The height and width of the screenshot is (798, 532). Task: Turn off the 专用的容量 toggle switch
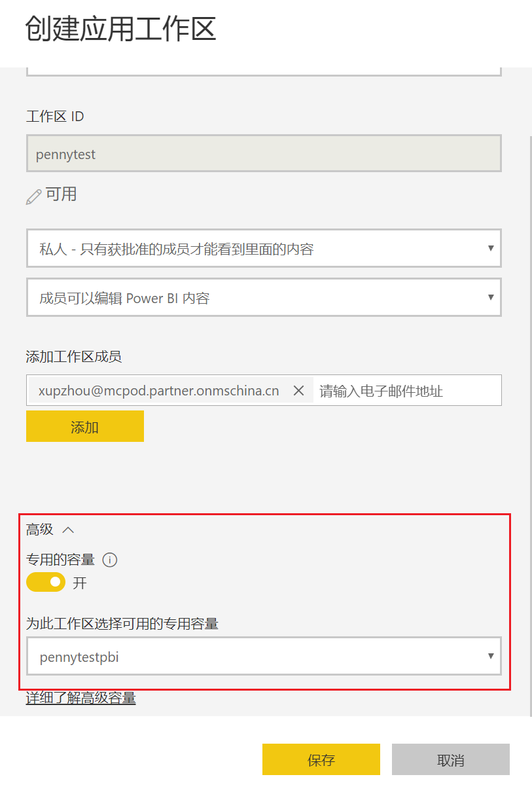pyautogui.click(x=46, y=582)
